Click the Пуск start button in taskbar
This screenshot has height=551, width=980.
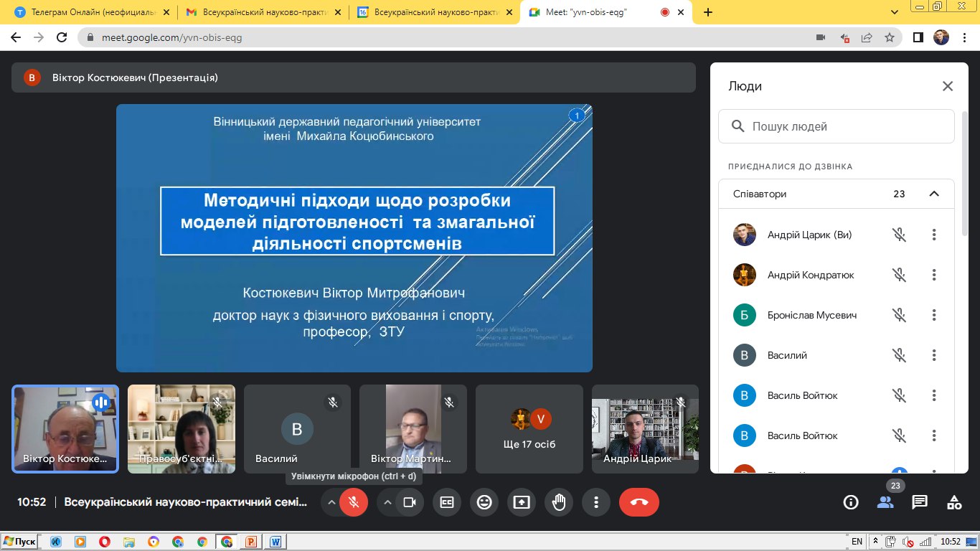(x=20, y=542)
